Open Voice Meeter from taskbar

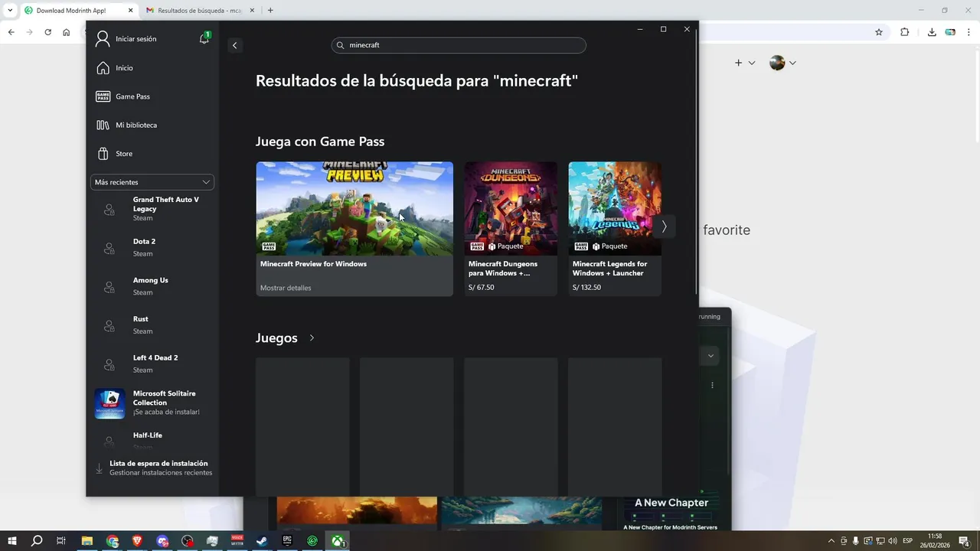click(237, 541)
